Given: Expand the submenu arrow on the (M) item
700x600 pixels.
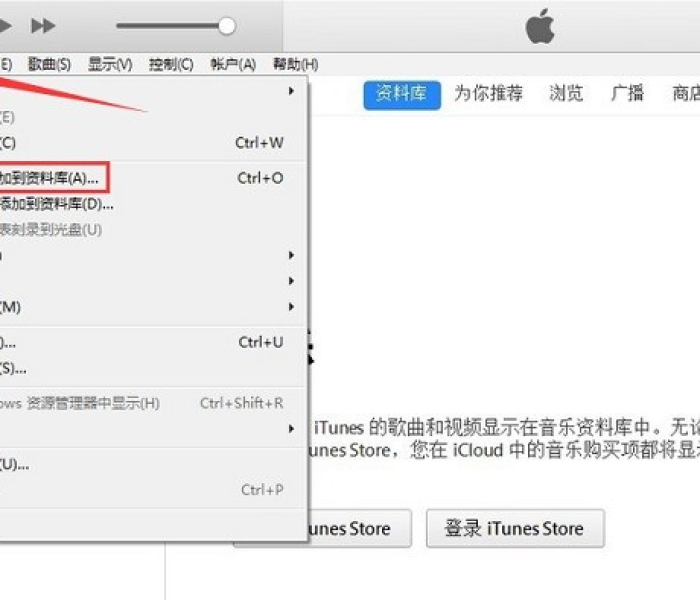Looking at the screenshot, I should [x=292, y=307].
